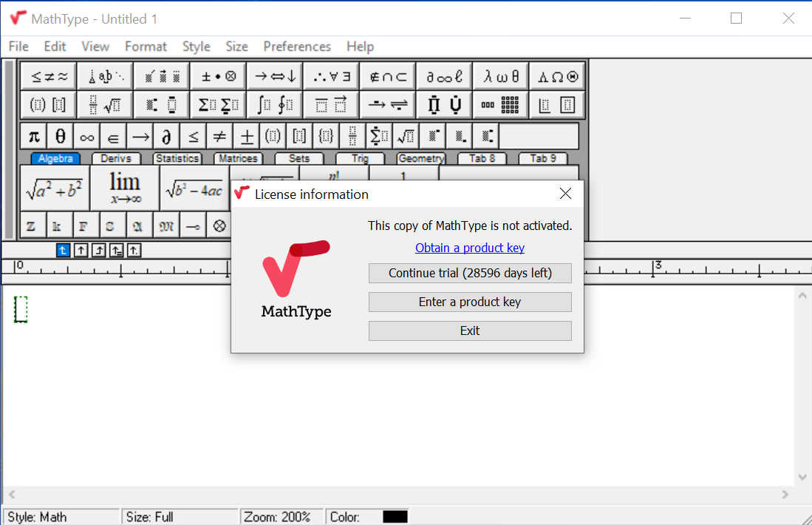Screen dimensions: 812x525
Task: Insert the single infinity symbol button
Action: (x=86, y=136)
